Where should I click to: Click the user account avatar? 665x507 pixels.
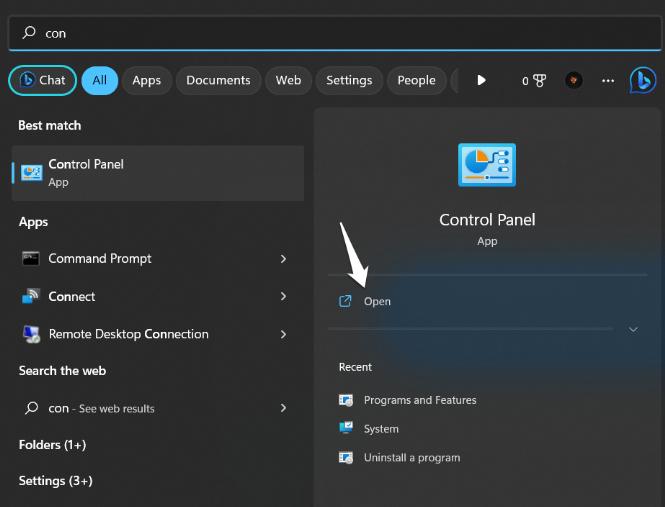[x=573, y=80]
